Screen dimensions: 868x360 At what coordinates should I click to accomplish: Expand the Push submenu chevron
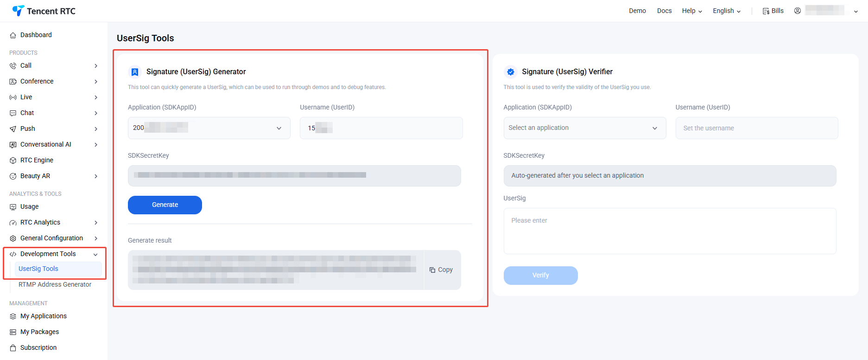tap(96, 129)
